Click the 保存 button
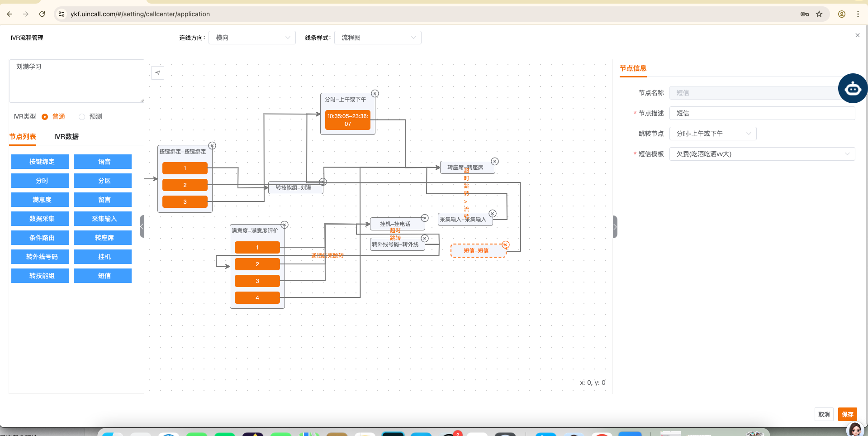Image resolution: width=868 pixels, height=436 pixels. (847, 414)
